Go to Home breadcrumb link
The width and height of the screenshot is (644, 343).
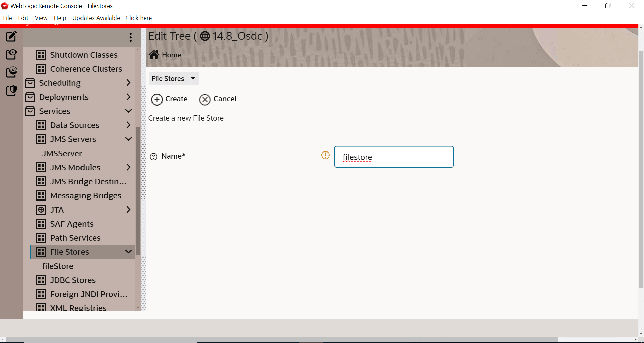pyautogui.click(x=171, y=55)
